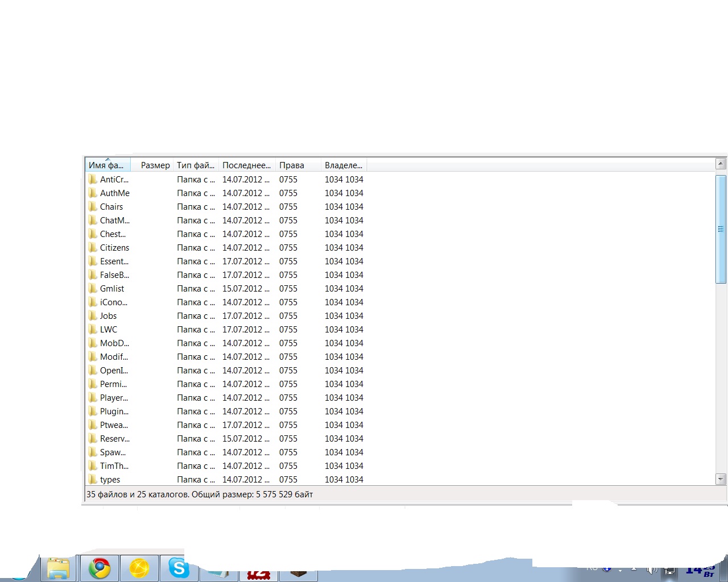Sort by the Последнее изменение column
This screenshot has height=582, width=728.
[x=246, y=165]
